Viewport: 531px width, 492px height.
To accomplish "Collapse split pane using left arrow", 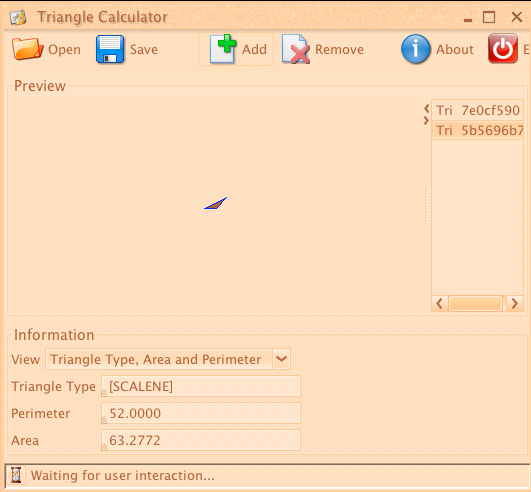I will click(427, 109).
